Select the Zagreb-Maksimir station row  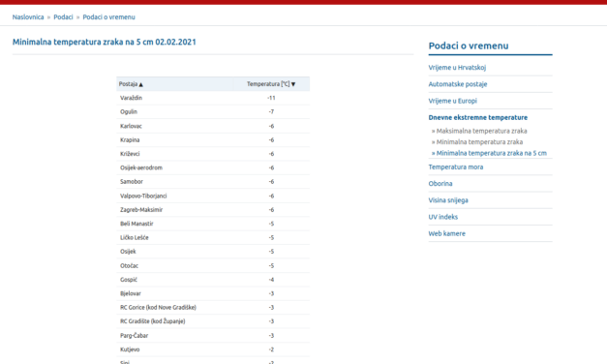[213, 210]
